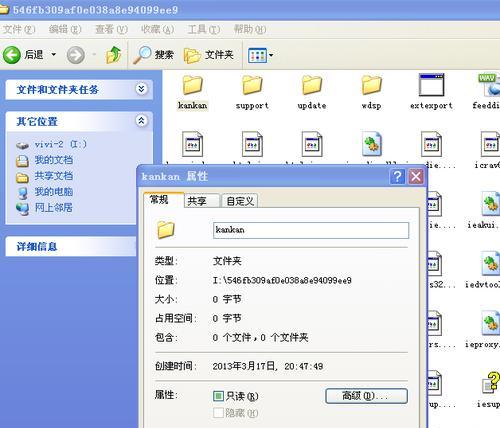Collapse the Other Places panel

[141, 121]
